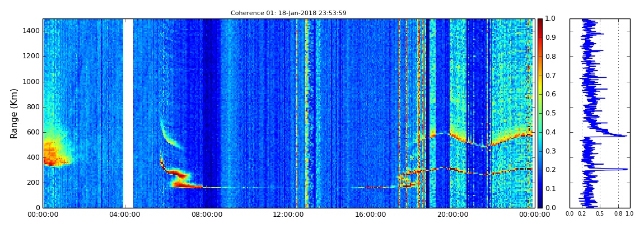Click the 400 range tick label
Viewport: 644px width, 228px height.
34,157
